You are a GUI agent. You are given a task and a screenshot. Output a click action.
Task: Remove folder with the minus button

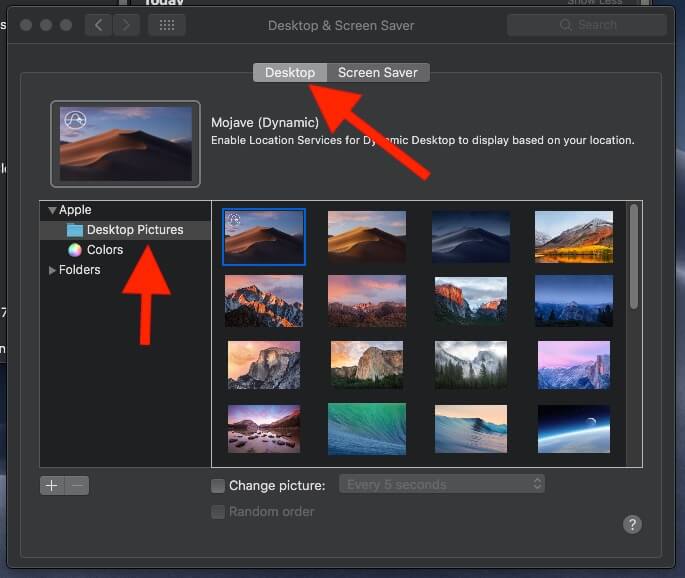click(x=77, y=485)
